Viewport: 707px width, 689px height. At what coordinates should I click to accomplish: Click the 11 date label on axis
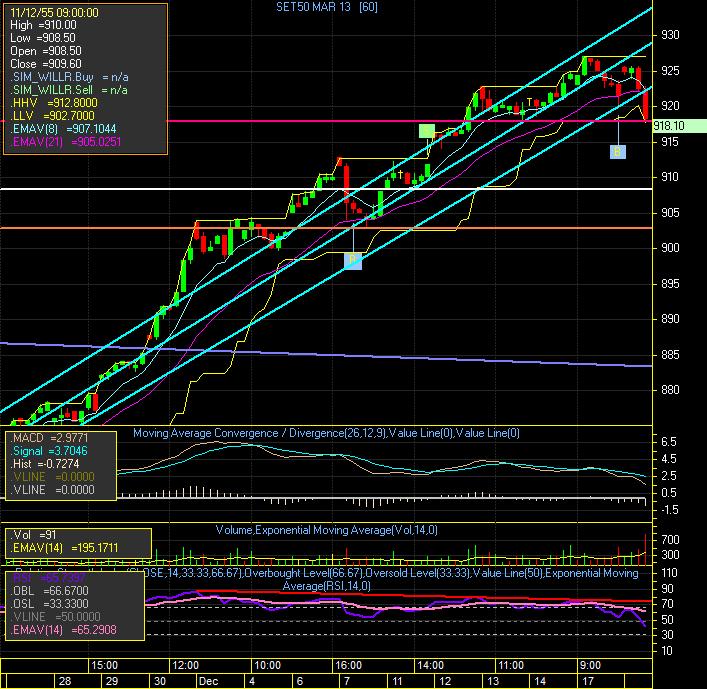(397, 681)
